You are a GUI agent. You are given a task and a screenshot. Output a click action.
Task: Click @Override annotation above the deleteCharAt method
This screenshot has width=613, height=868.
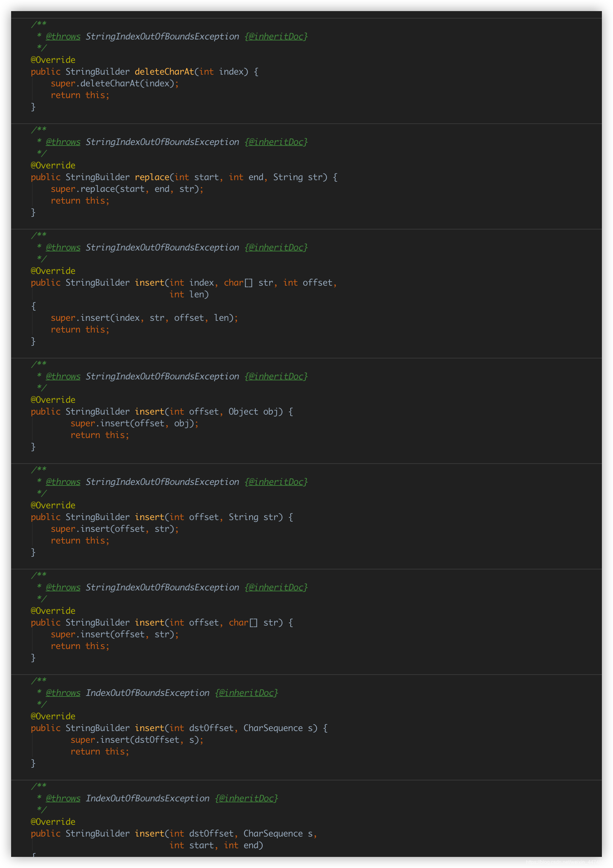pos(53,60)
